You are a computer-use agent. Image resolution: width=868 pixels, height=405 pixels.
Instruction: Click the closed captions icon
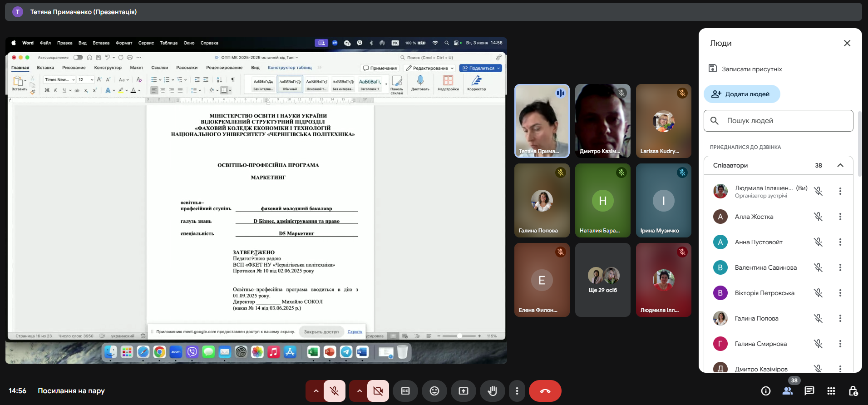point(405,391)
